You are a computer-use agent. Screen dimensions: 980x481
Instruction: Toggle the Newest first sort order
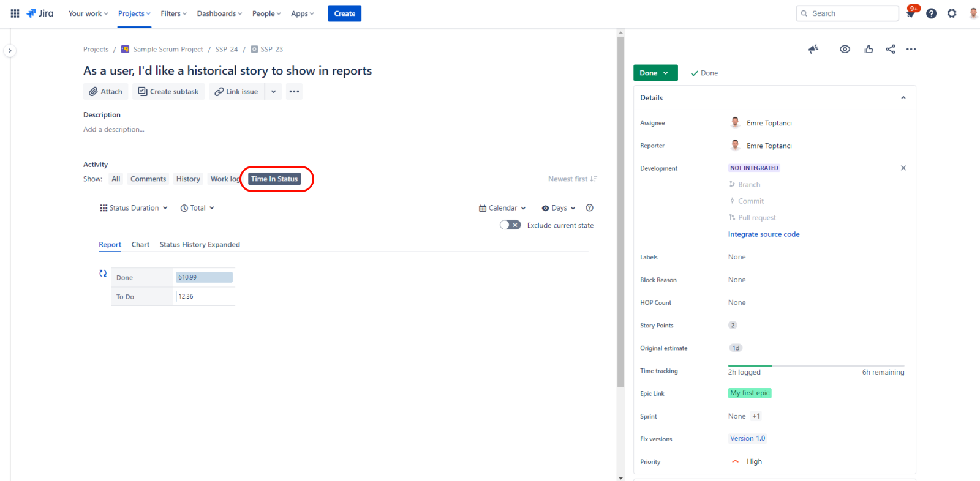572,179
